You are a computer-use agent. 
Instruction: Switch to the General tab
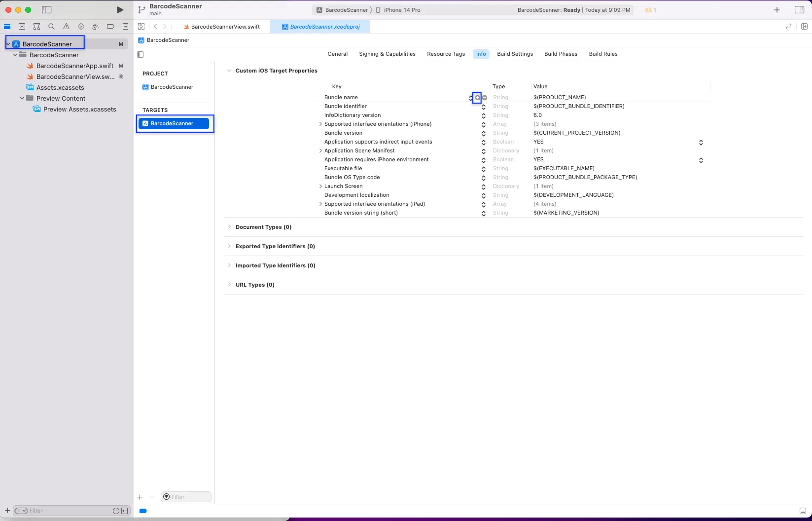click(x=338, y=54)
